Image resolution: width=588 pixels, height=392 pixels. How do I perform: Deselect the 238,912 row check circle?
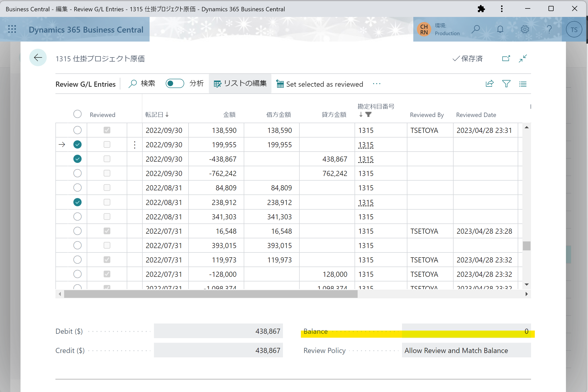77,202
